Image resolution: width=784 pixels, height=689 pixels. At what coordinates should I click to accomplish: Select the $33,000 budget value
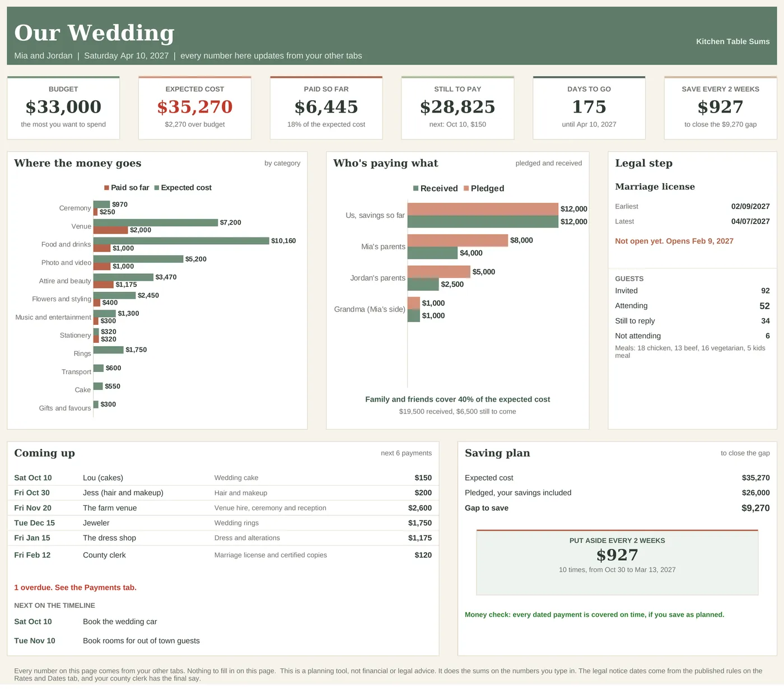pos(63,106)
